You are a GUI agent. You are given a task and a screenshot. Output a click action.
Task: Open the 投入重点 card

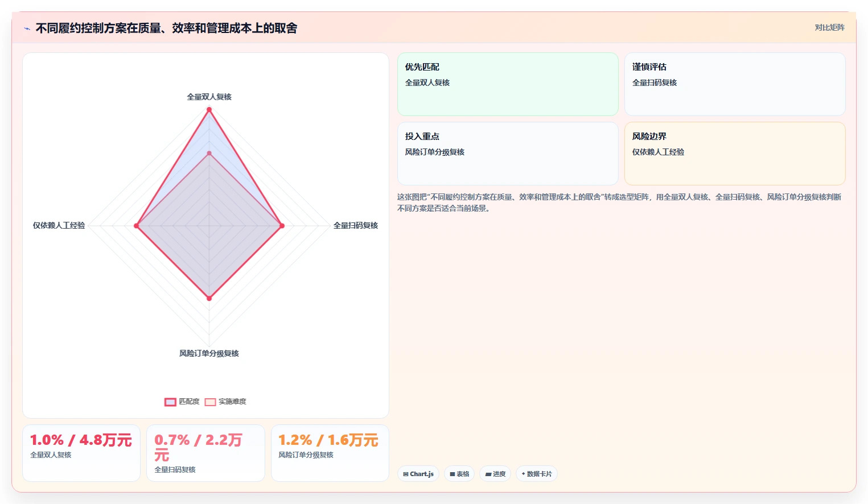click(x=508, y=154)
